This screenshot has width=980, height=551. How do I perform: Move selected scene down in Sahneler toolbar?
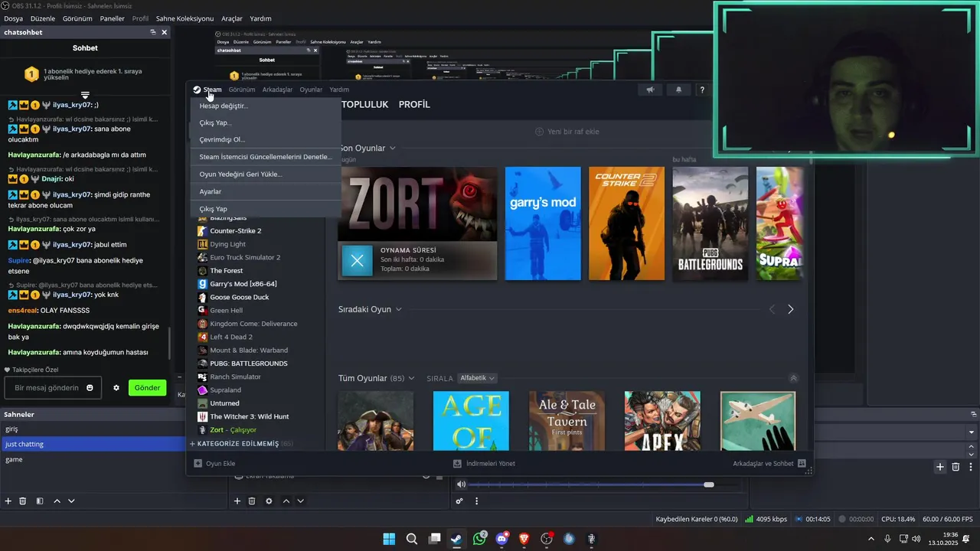[71, 500]
